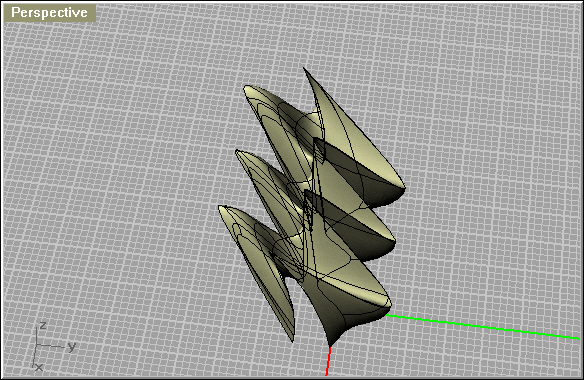The height and width of the screenshot is (380, 584).
Task: Select the lower-left blade's sharp bottom point
Action: 292,339
